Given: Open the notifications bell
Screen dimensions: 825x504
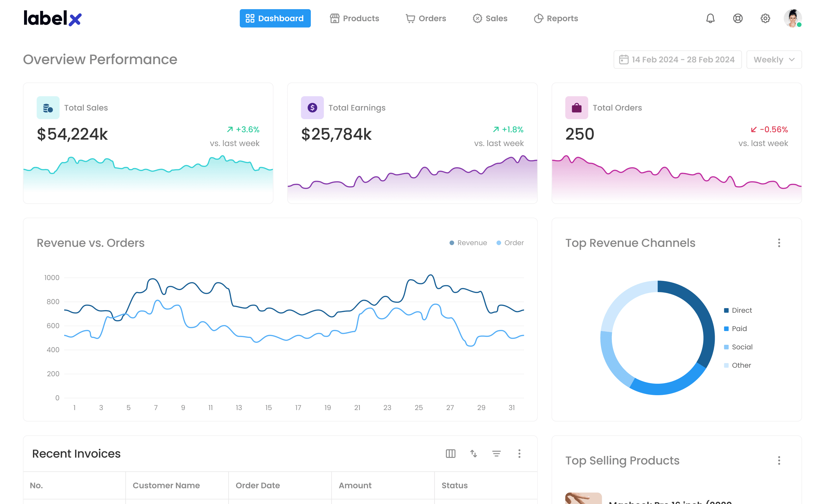Looking at the screenshot, I should coord(710,18).
